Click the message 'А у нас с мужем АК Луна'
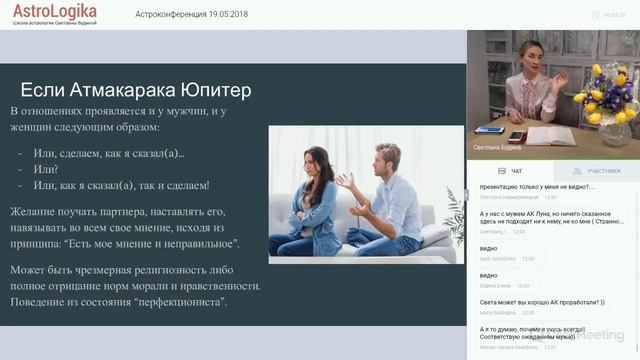Viewport: 640px width, 360px height. 551,218
